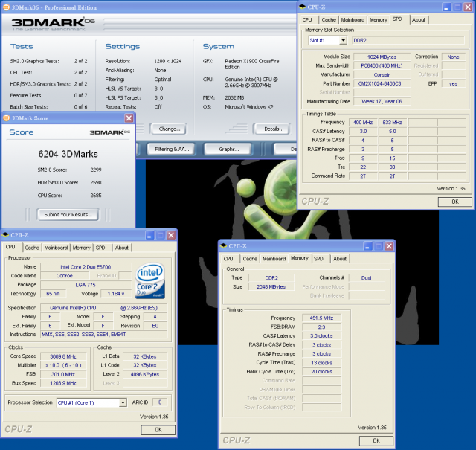Click OK in CPU-Z CPU window
This screenshot has width=476, height=450.
pos(158,430)
